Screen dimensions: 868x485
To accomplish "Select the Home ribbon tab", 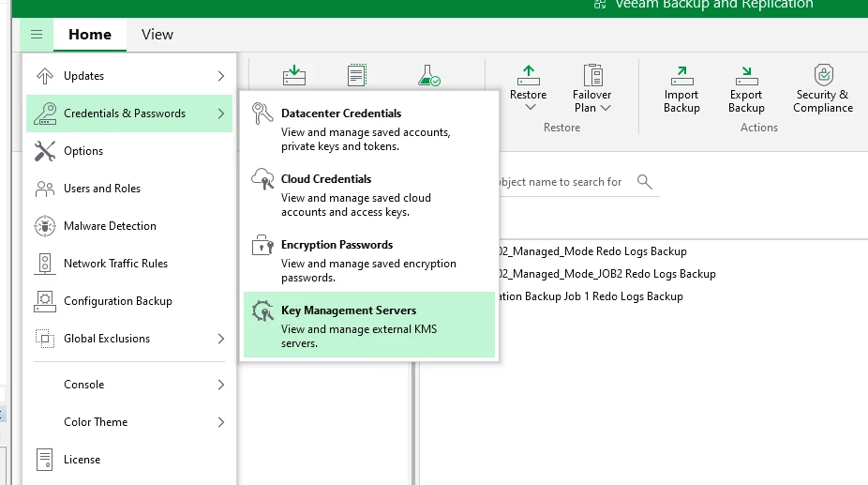I will (x=90, y=35).
